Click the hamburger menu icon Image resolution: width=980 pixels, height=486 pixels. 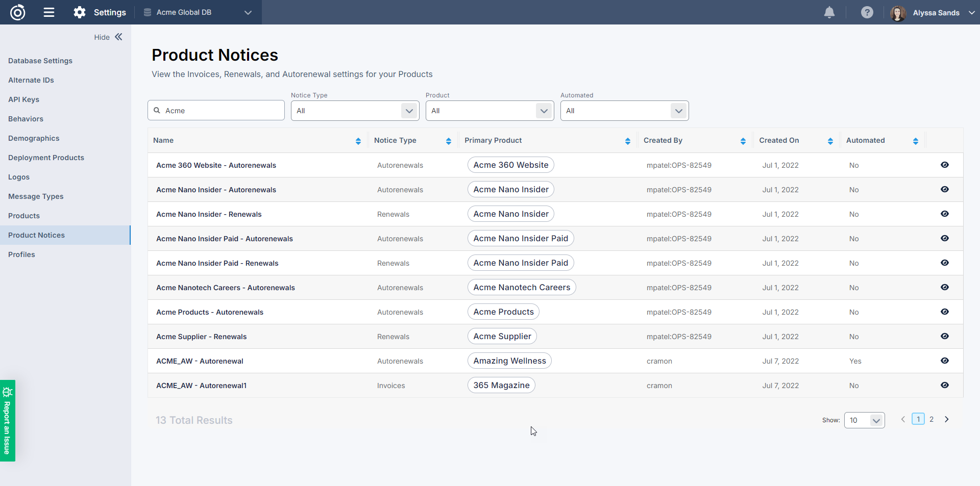coord(49,12)
